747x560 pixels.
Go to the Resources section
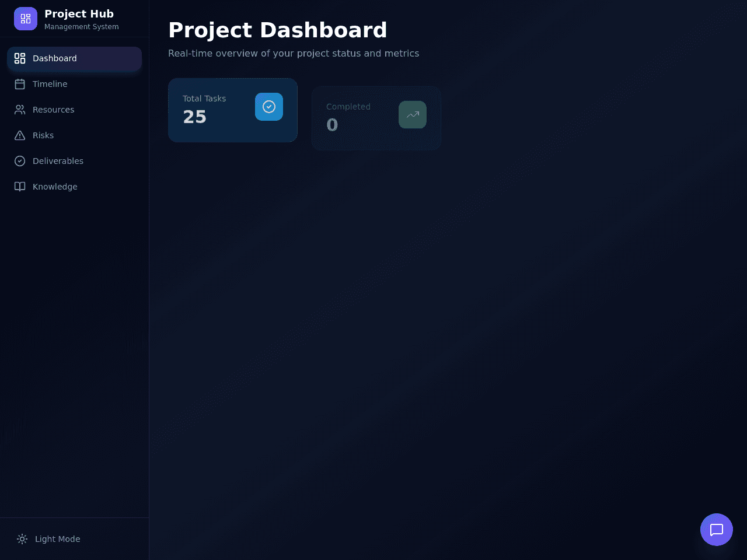pos(74,110)
